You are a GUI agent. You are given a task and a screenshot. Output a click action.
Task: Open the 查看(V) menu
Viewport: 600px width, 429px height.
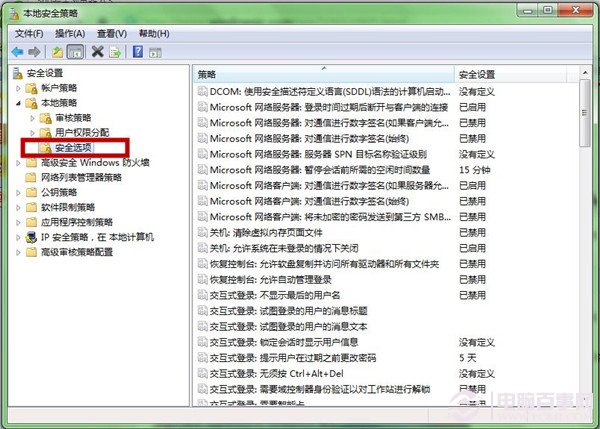coord(112,34)
